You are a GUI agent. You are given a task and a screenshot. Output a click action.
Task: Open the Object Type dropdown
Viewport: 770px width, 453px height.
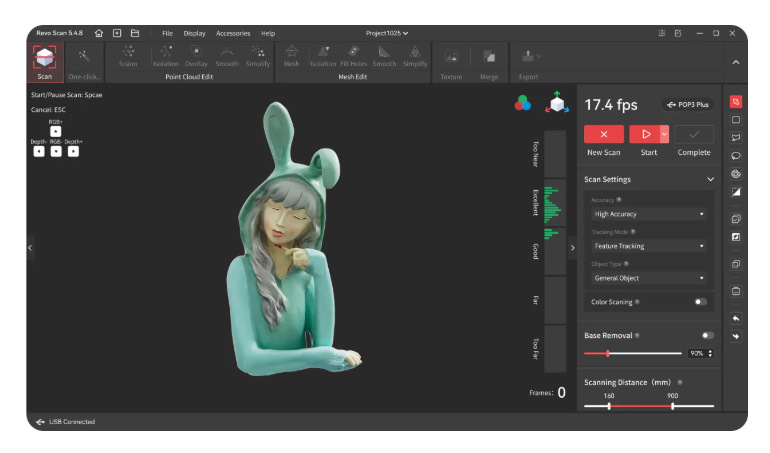649,278
